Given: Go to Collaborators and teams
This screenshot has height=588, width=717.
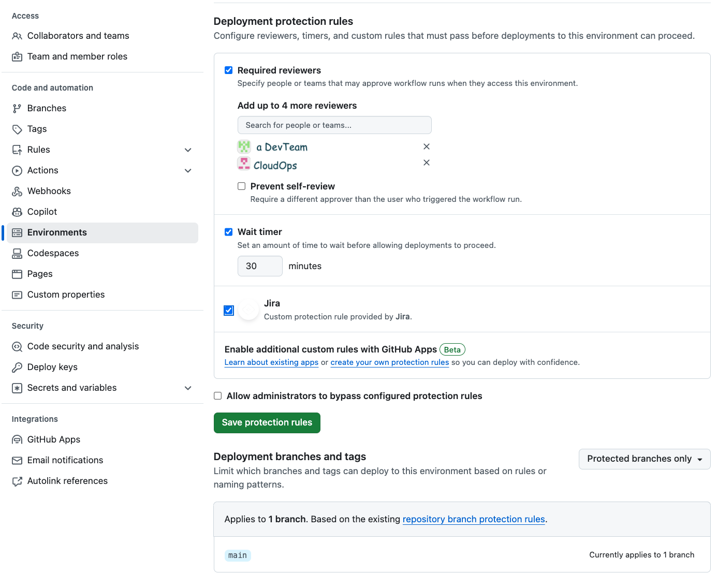Looking at the screenshot, I should tap(78, 36).
